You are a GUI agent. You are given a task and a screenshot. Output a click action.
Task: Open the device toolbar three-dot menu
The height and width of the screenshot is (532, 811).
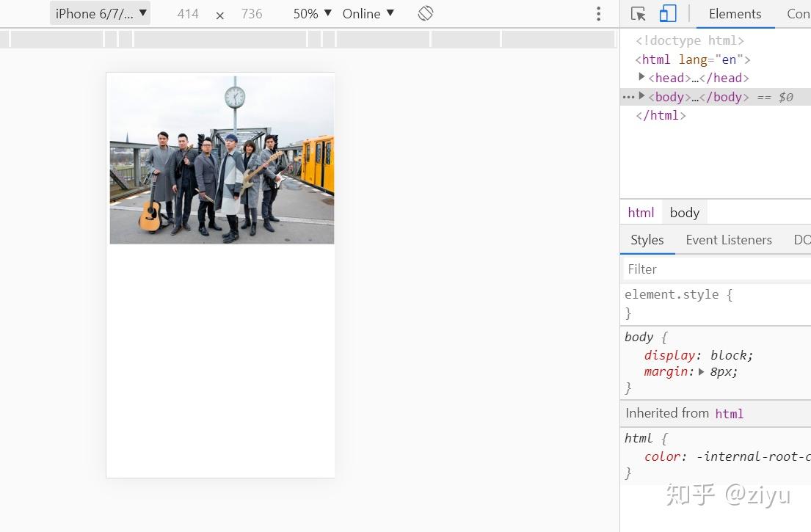pyautogui.click(x=598, y=13)
